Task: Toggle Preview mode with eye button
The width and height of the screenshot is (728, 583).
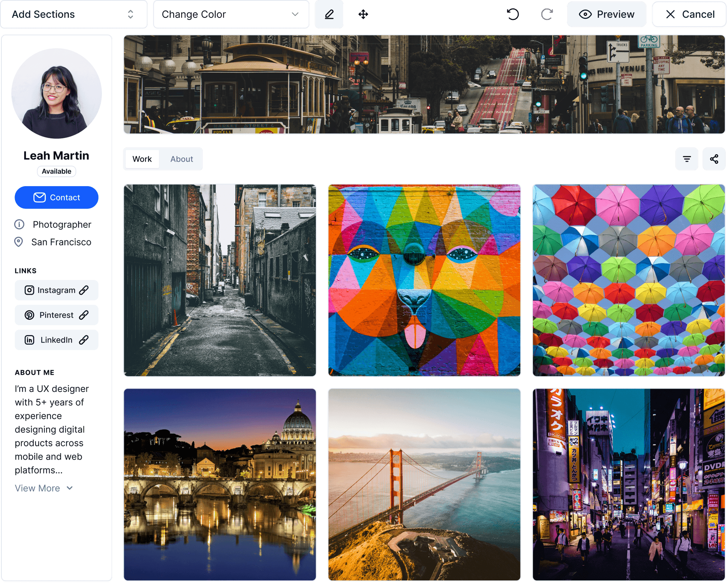Action: point(606,14)
